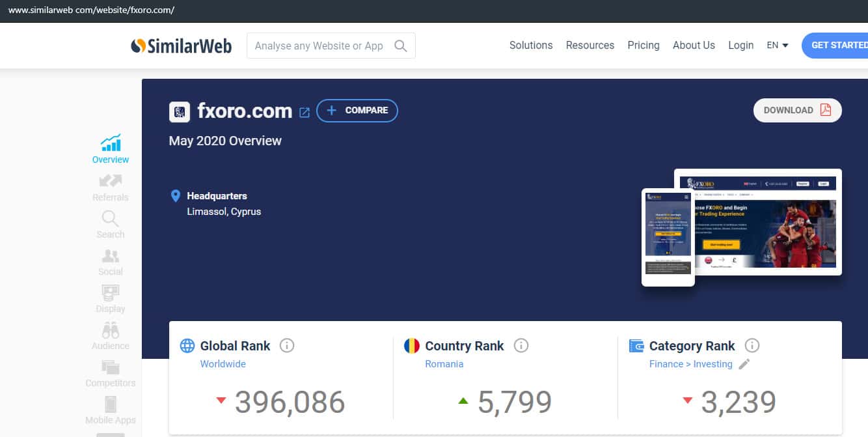Open the Solutions menu
The image size is (868, 437).
coord(531,45)
